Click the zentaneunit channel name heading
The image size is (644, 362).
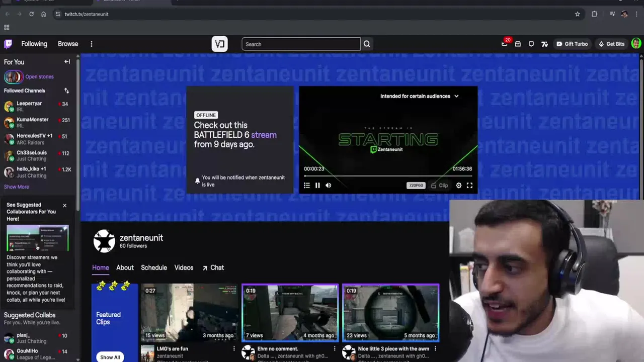(141, 238)
